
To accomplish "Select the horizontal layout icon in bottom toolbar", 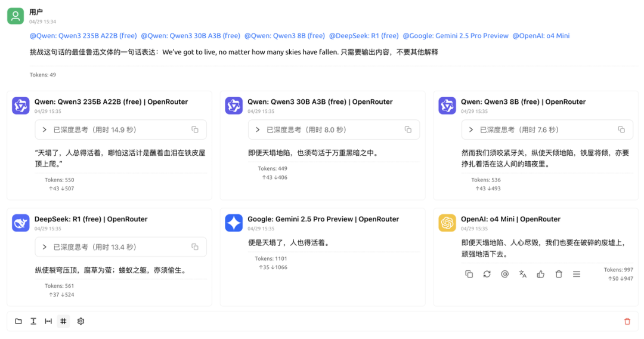I will click(48, 321).
